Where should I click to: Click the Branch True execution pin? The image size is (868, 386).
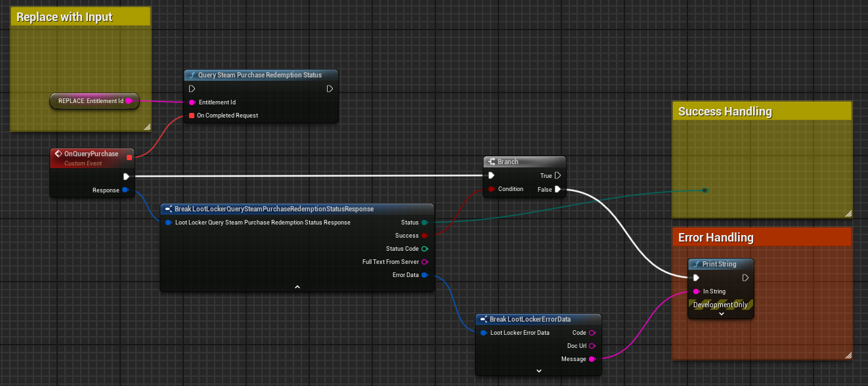tap(557, 176)
